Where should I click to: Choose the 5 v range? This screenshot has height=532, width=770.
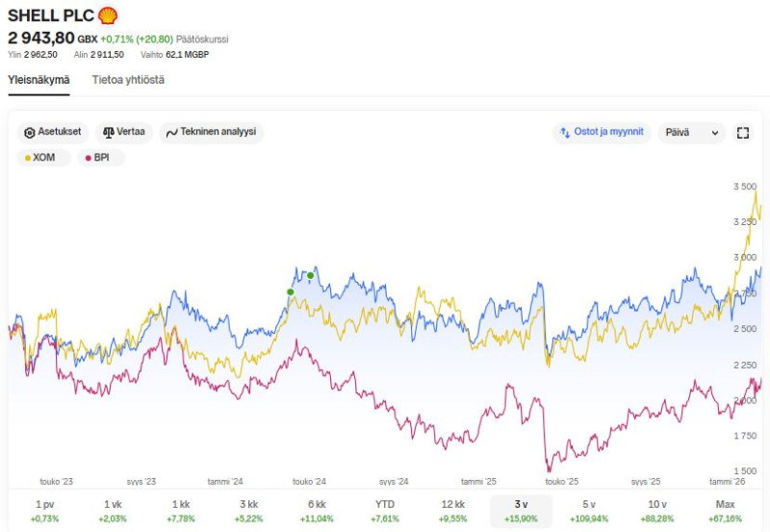[589, 512]
